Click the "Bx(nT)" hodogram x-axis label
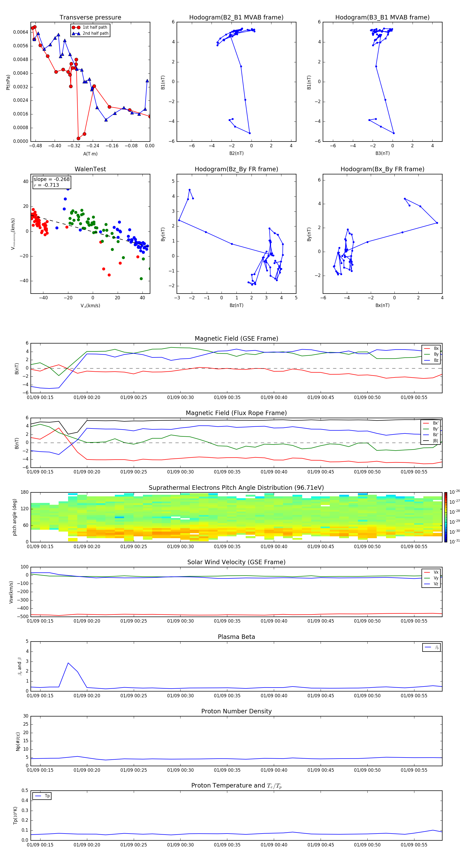Image resolution: width=473 pixels, height=868 pixels. pos(382,305)
